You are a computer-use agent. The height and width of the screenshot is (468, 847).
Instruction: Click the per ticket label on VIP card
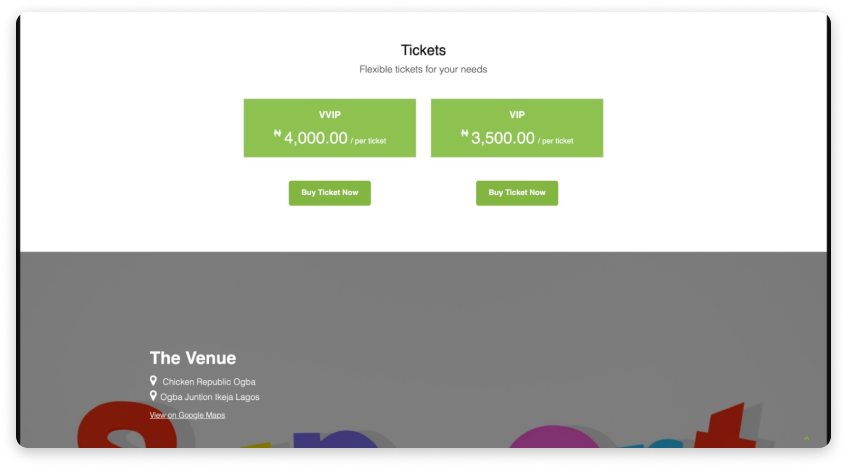pos(556,142)
